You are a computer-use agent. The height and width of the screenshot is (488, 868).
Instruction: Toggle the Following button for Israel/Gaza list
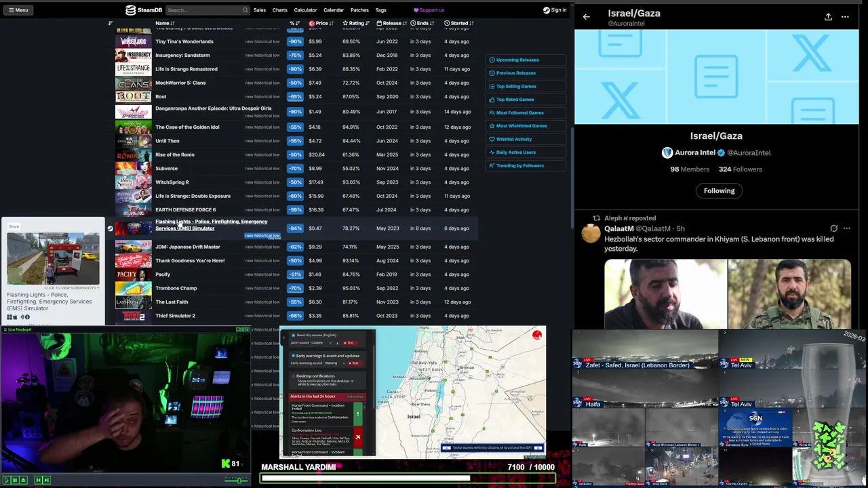(x=719, y=191)
